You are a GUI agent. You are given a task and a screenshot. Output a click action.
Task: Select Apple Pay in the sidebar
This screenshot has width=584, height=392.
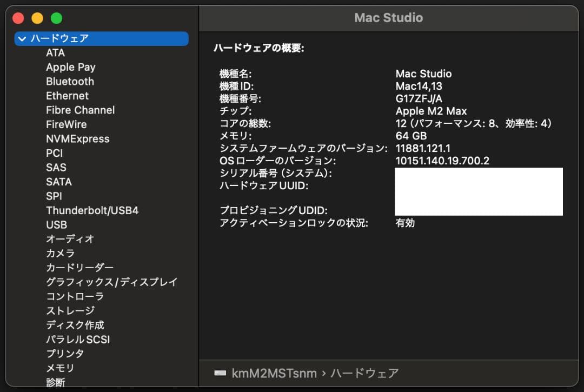(x=70, y=67)
